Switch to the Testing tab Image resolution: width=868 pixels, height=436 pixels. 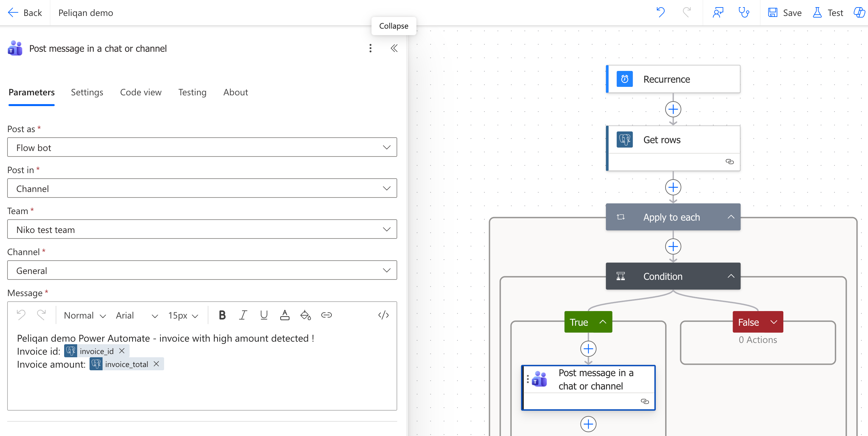[192, 92]
